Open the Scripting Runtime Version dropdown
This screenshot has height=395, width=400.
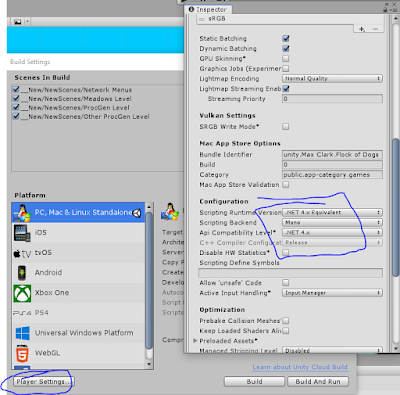pos(332,213)
